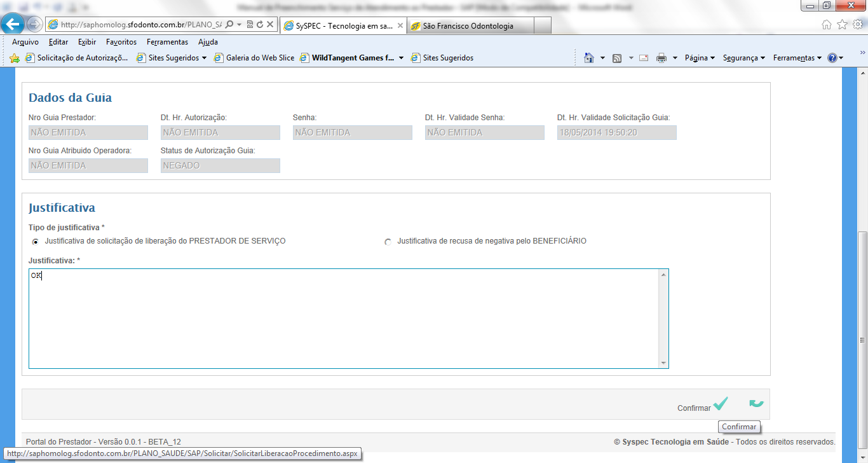This screenshot has height=463, width=868.
Task: Click the site favicon in the address bar
Action: pos(53,25)
